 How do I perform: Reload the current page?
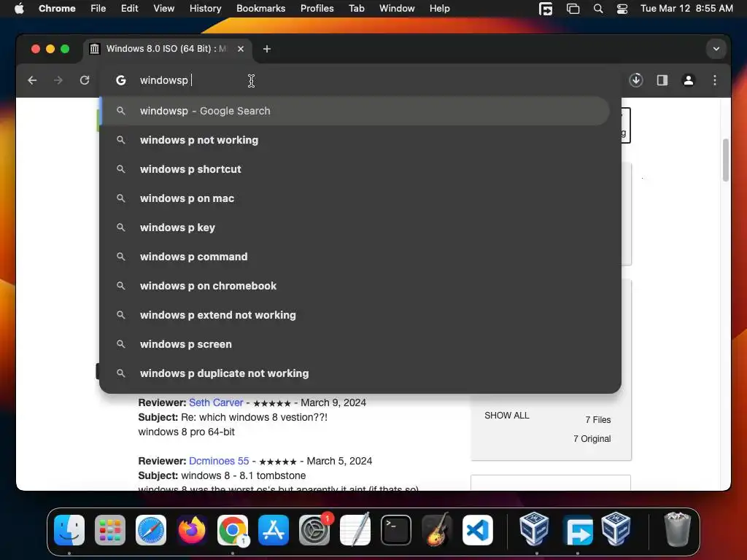85,80
